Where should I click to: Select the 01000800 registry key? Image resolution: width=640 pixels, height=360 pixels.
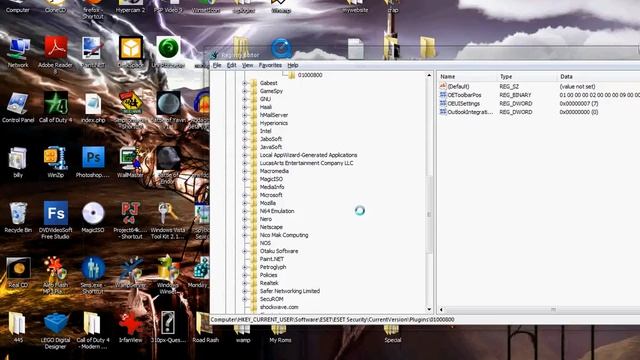(x=310, y=75)
